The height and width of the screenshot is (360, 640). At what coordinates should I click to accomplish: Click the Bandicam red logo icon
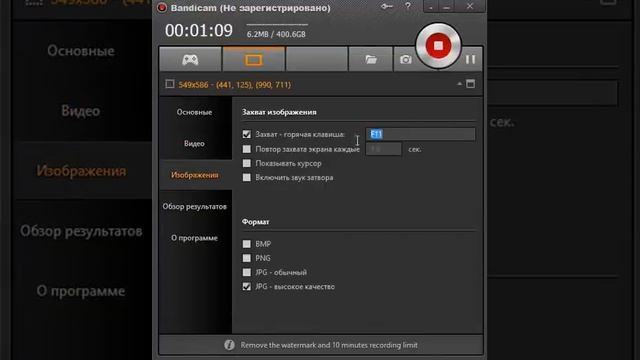(x=162, y=7)
